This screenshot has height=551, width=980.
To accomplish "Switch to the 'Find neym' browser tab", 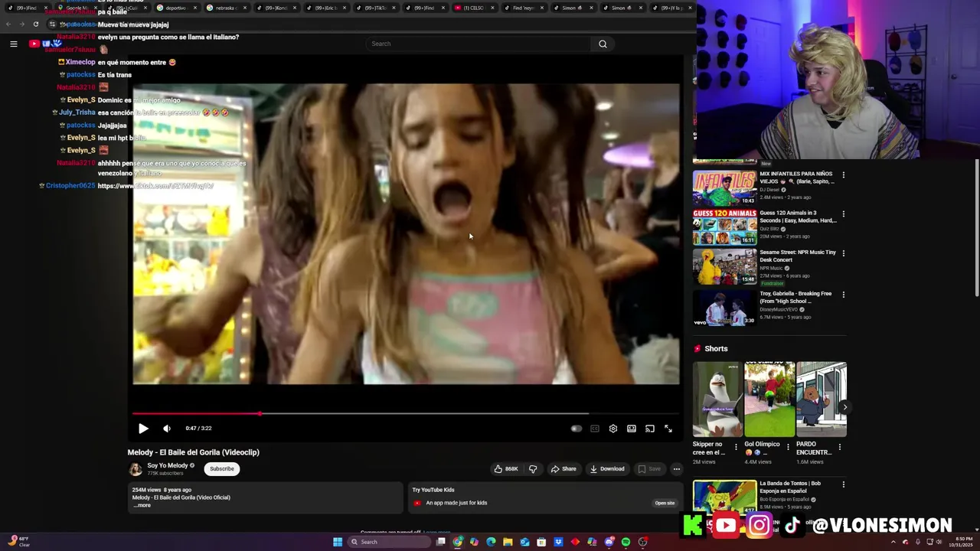I will click(x=524, y=8).
